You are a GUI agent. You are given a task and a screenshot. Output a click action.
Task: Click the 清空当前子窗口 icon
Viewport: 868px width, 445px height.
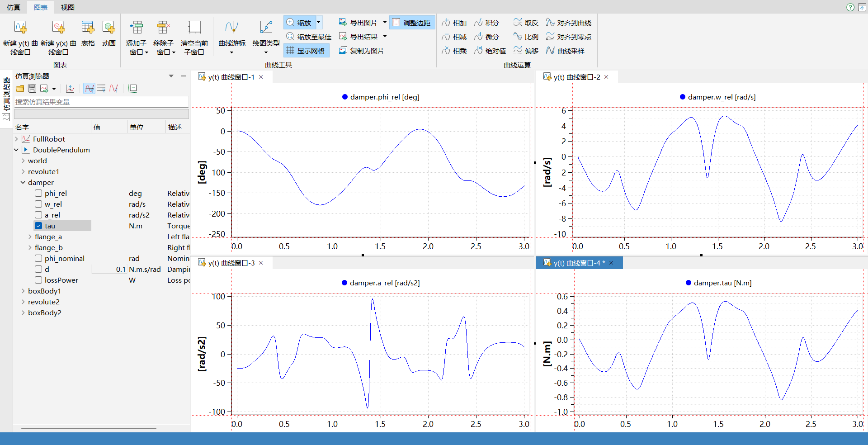pos(194,28)
